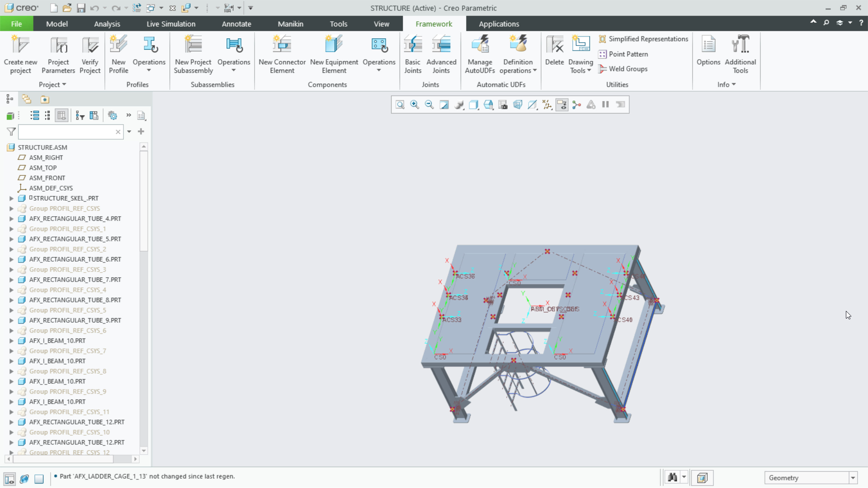Open Drawing Tools dropdown
This screenshot has width=868, height=488.
coord(580,66)
